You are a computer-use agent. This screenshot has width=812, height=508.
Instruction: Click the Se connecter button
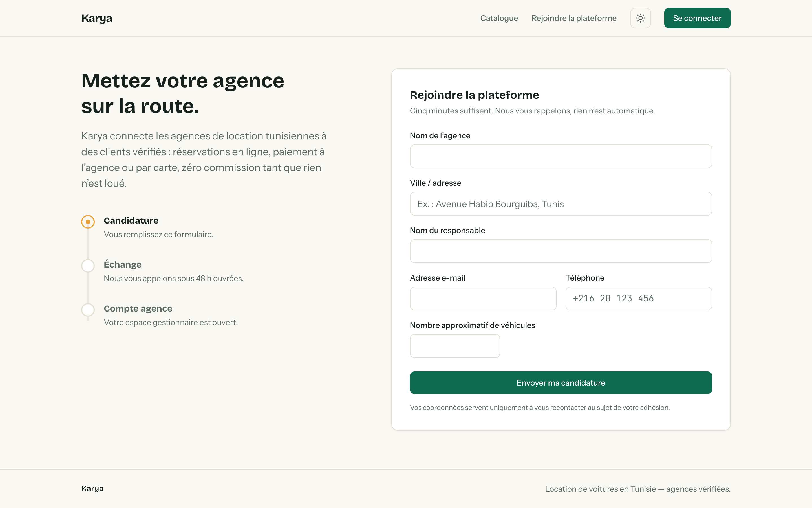[x=697, y=18]
